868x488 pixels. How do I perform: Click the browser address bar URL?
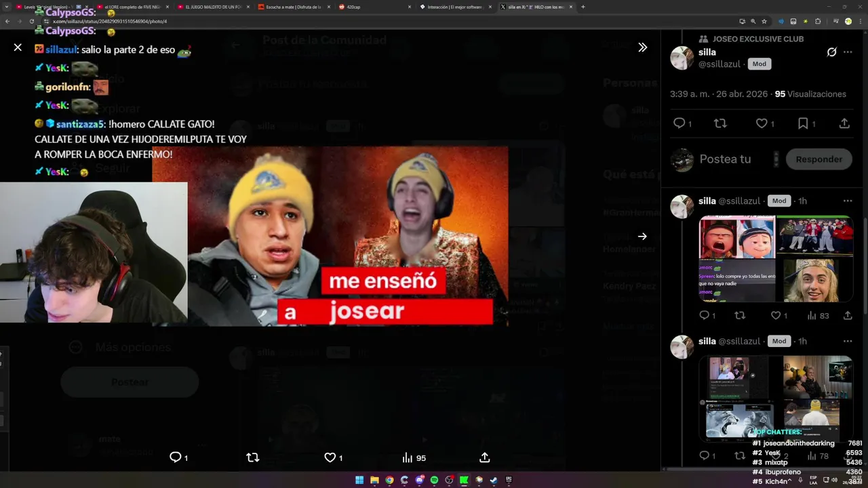tap(110, 21)
